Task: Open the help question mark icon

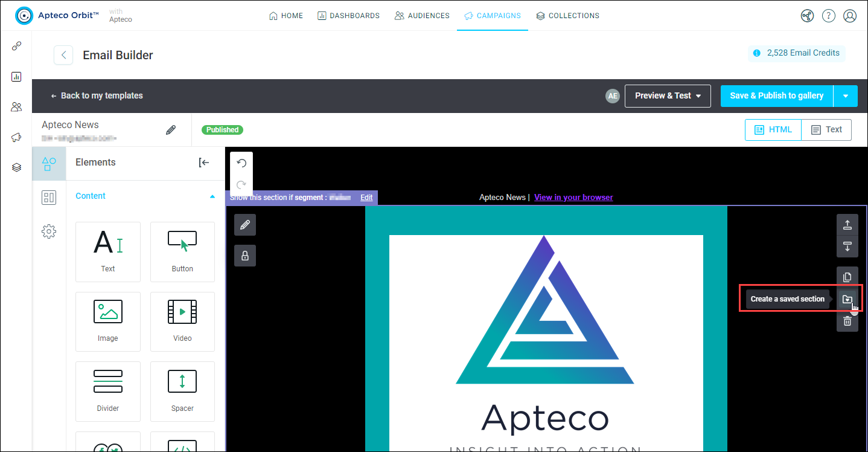Action: pyautogui.click(x=829, y=16)
